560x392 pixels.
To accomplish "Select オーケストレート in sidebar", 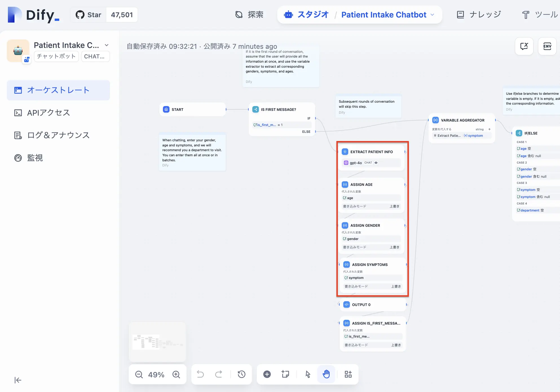I will coord(58,90).
